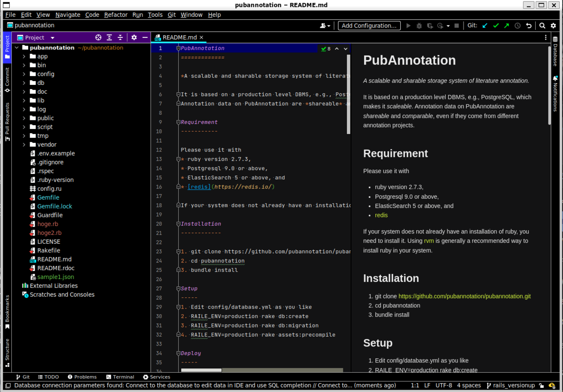
Task: Open the Terminal tab
Action: pos(120,377)
